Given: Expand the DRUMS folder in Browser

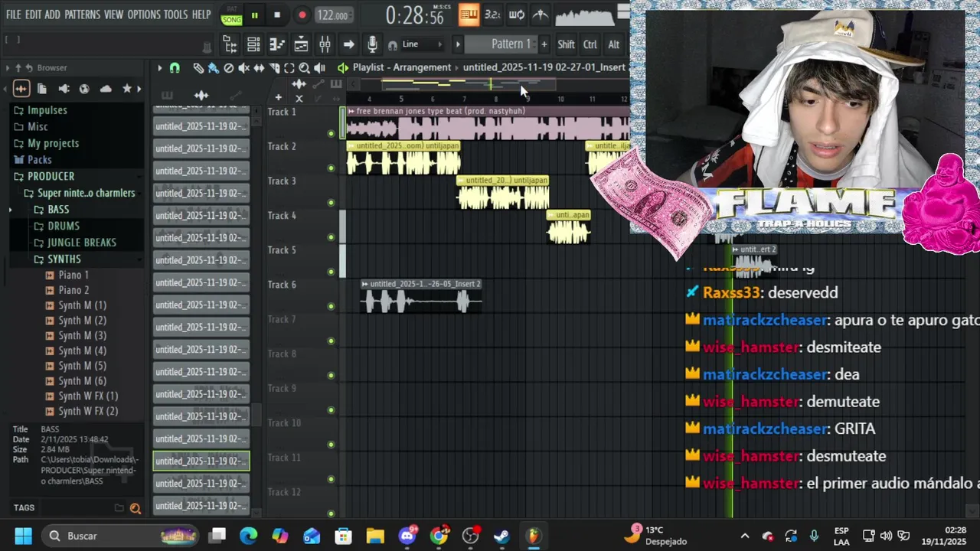Looking at the screenshot, I should (x=63, y=226).
